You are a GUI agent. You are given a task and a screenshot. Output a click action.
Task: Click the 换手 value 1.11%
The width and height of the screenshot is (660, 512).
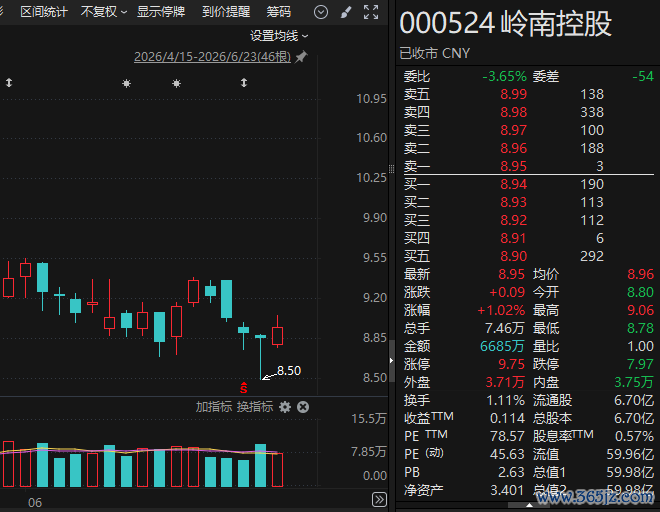(506, 400)
